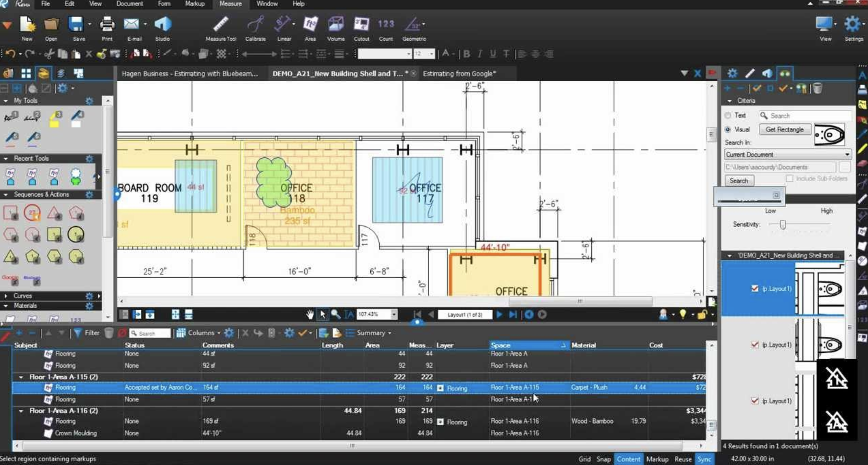
Task: Collapse the Criteria section
Action: coord(728,101)
